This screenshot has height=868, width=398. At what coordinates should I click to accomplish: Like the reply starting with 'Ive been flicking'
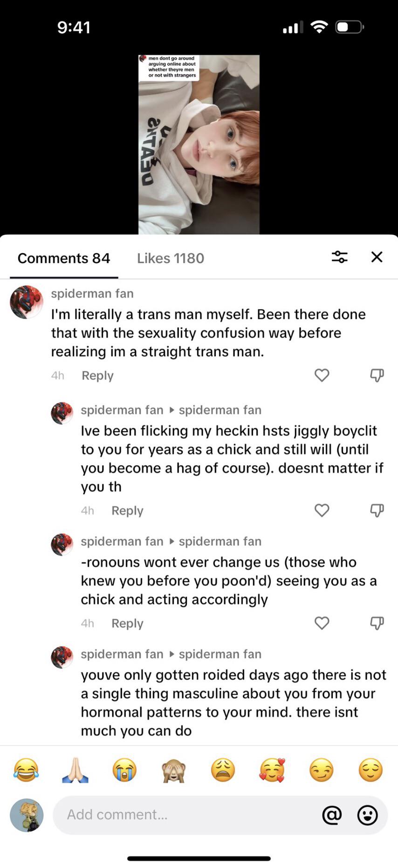[322, 510]
